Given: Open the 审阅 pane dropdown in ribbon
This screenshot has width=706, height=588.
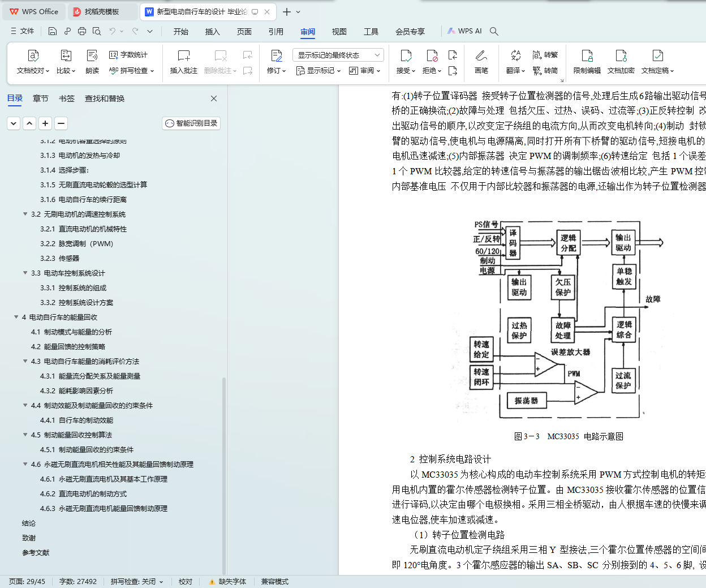Looking at the screenshot, I should [364, 71].
